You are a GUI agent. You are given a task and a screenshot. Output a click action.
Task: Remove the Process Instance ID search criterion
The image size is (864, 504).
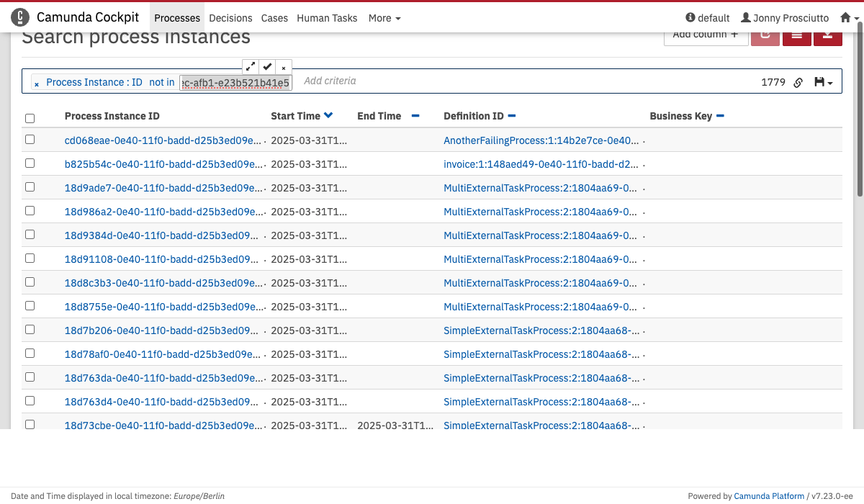pyautogui.click(x=37, y=84)
